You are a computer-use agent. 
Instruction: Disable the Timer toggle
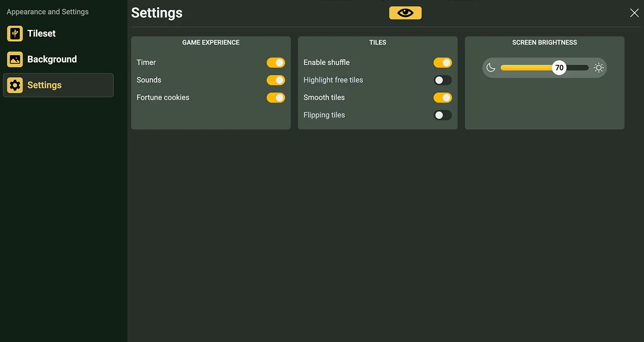[x=276, y=63]
